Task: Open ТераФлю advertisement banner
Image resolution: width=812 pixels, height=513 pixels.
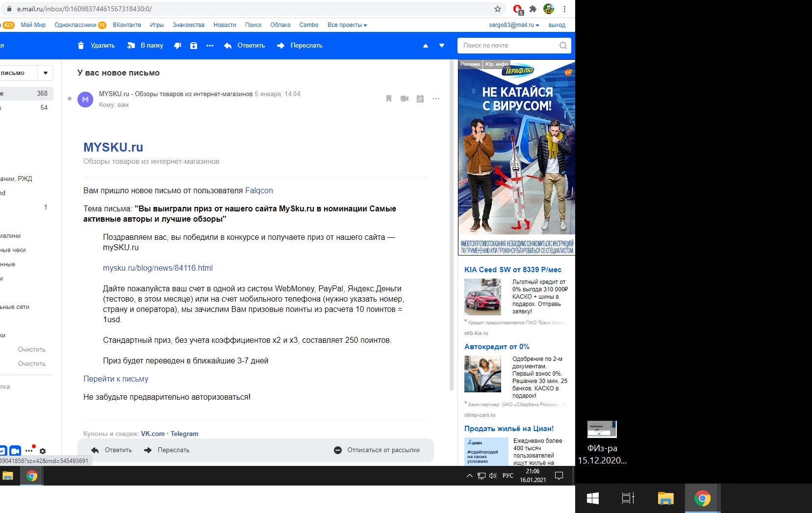Action: pos(516,157)
